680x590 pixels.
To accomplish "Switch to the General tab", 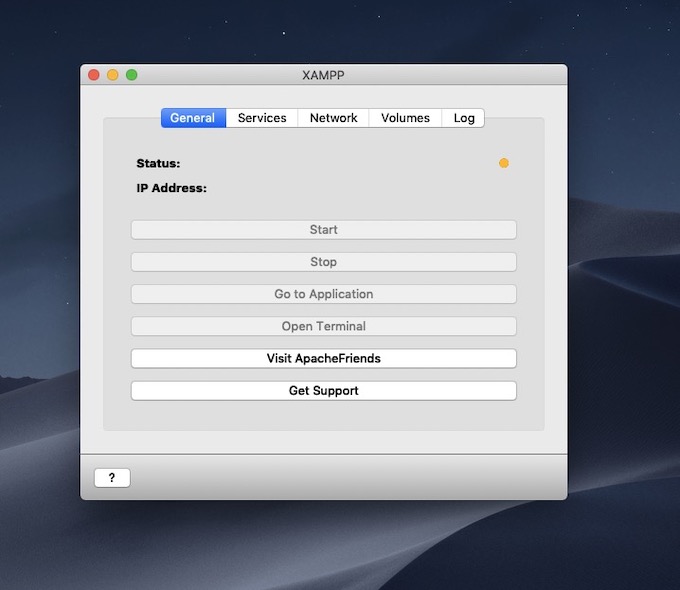I will (193, 118).
